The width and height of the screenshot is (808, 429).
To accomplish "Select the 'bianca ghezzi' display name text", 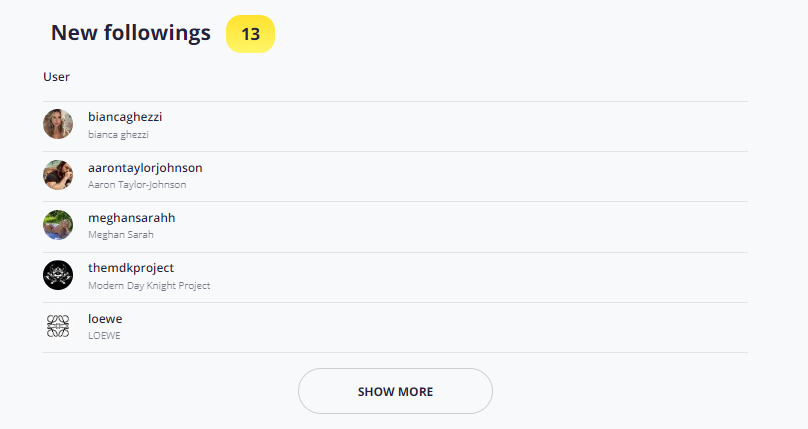I will click(x=118, y=134).
